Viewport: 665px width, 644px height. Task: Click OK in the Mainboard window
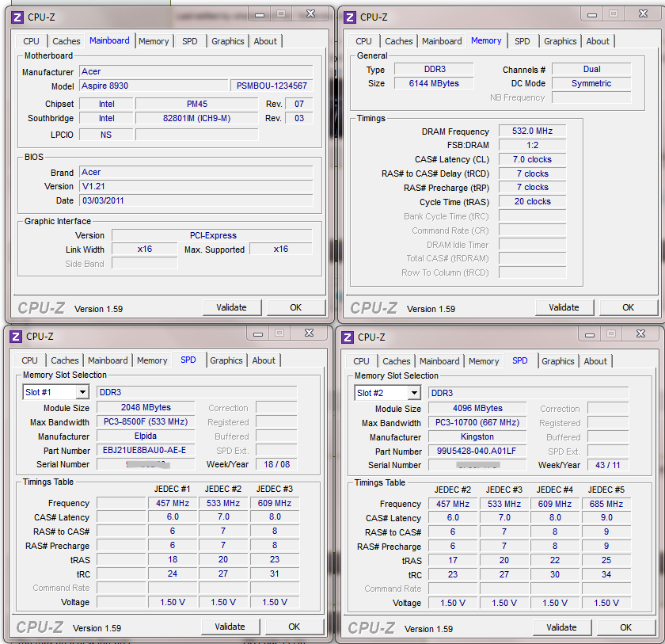pos(295,307)
